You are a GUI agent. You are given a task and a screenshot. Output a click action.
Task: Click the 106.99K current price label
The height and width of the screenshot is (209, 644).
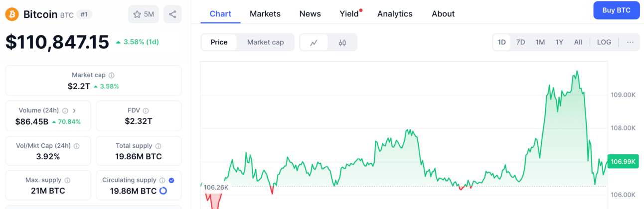tap(623, 161)
